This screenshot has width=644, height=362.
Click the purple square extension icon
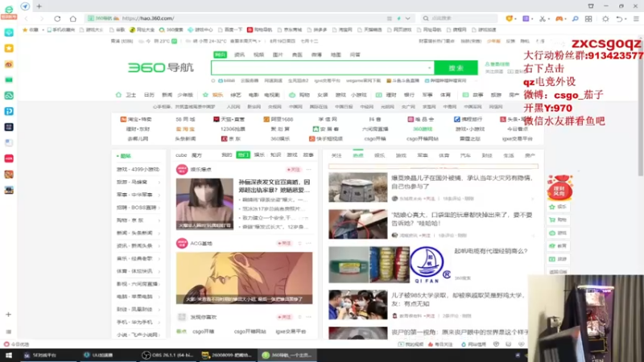(x=526, y=19)
